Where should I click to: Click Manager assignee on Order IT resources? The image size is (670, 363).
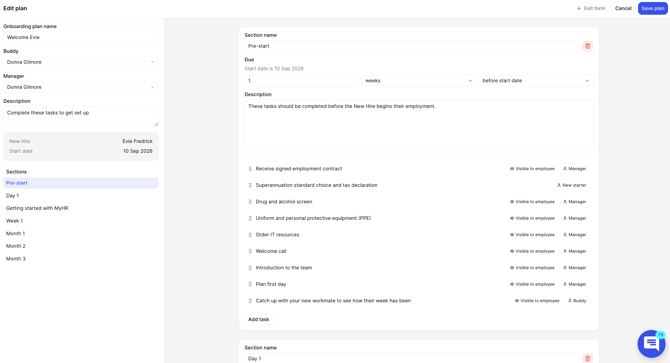tap(574, 235)
